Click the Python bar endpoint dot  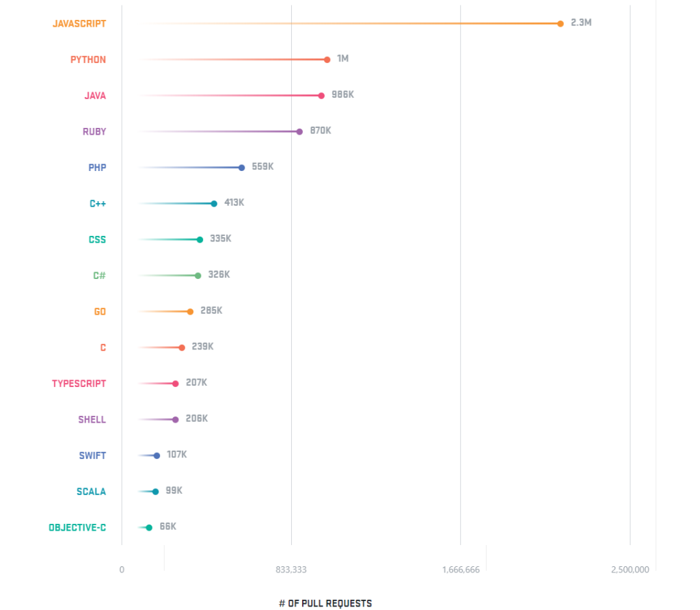click(327, 59)
